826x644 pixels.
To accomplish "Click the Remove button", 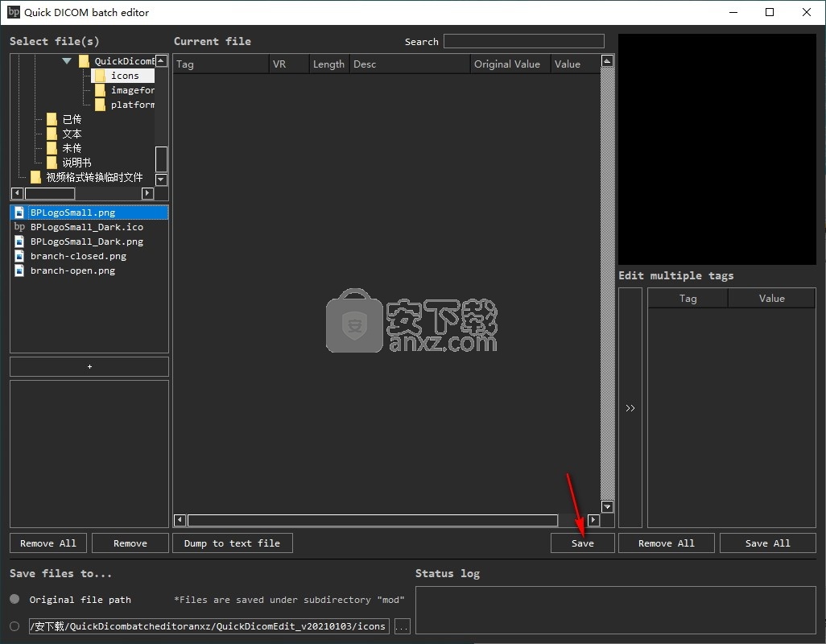I will point(130,543).
